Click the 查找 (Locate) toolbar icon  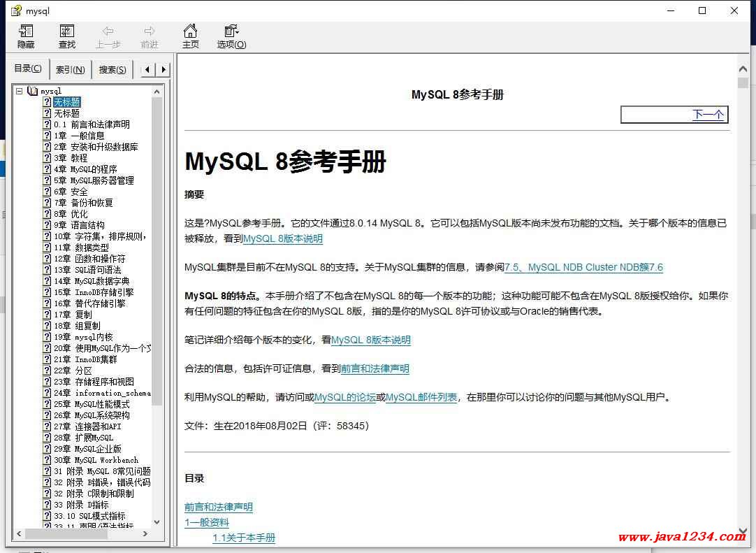[x=66, y=31]
